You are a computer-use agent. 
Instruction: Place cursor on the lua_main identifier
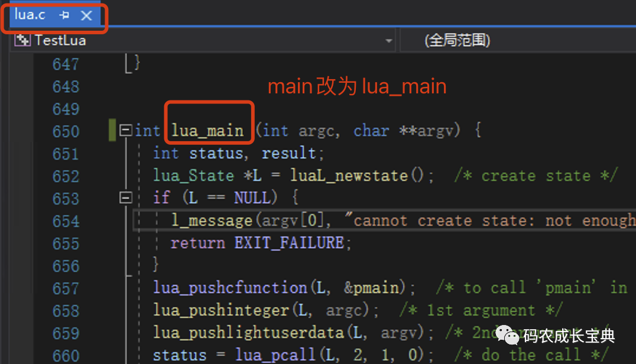[x=208, y=130]
